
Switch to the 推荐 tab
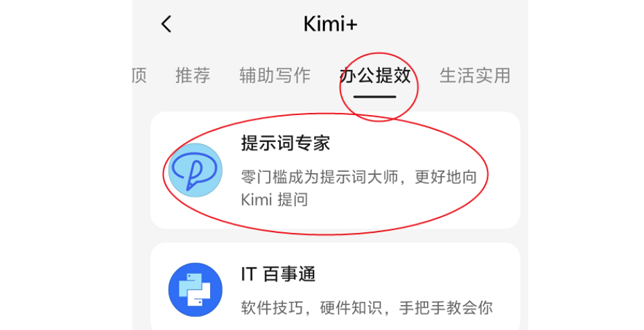193,76
